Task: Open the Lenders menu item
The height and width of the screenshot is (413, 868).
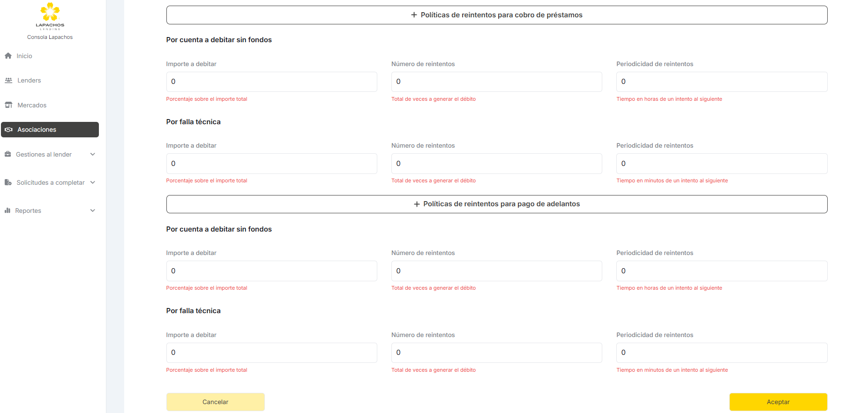Action: [29, 80]
